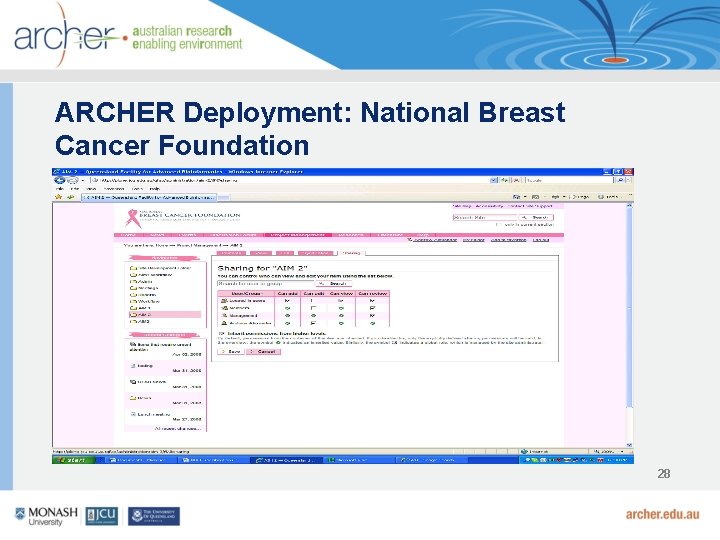Select the AIM 2 folder in navigation
The image size is (720, 540).
pyautogui.click(x=165, y=315)
